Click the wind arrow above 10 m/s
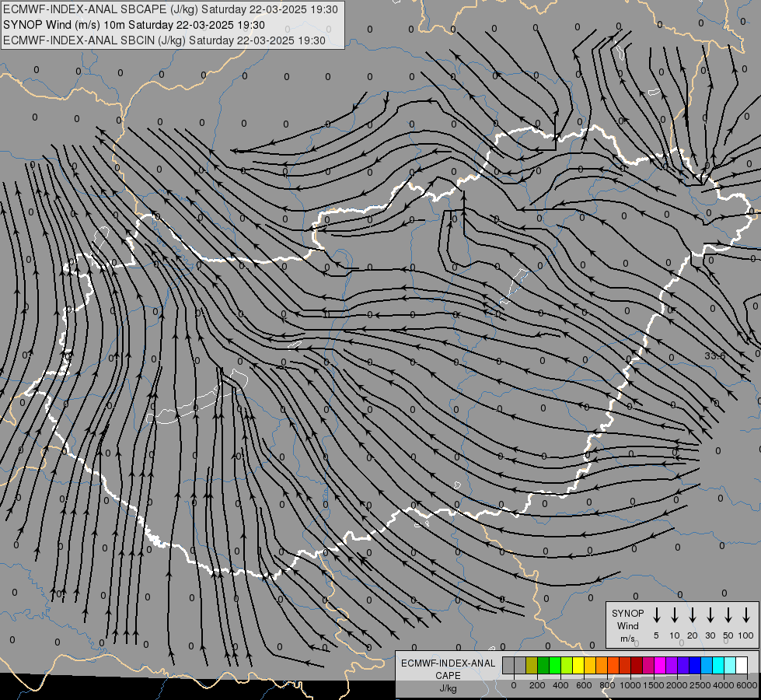The width and height of the screenshot is (761, 700). coord(674,615)
